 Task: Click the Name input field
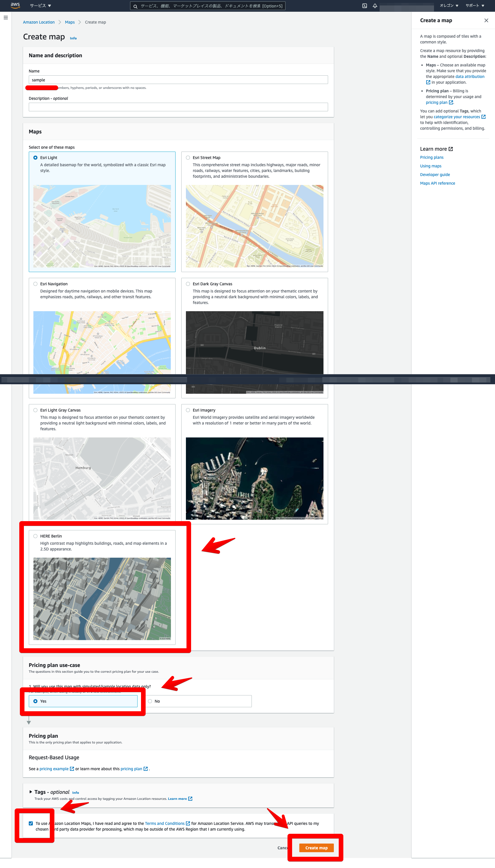click(x=178, y=79)
